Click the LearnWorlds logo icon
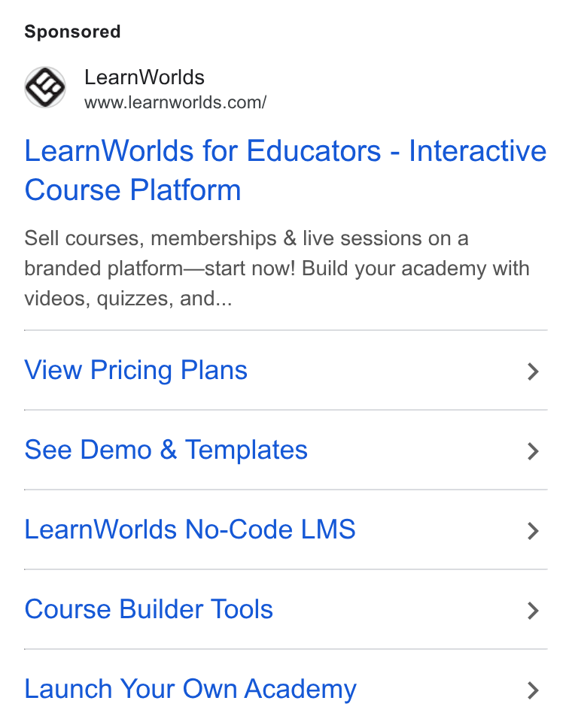572x728 pixels. [45, 87]
